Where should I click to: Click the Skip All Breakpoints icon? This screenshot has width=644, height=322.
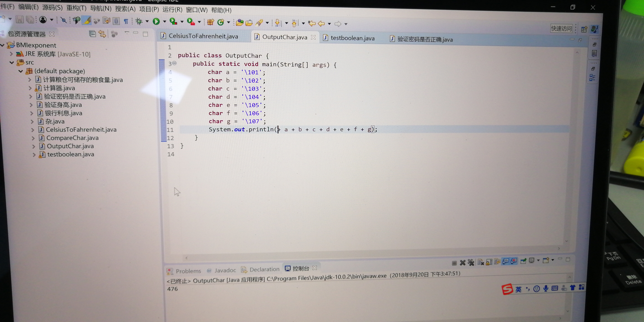tap(64, 20)
